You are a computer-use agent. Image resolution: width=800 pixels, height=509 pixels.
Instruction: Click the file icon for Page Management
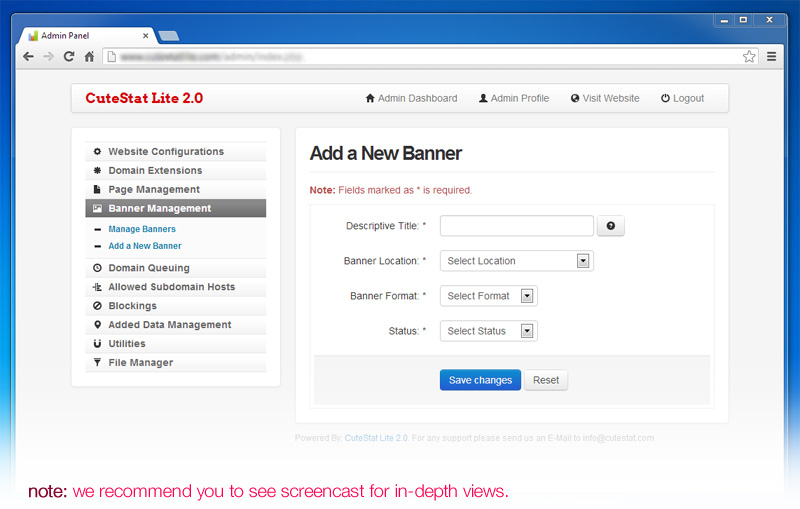click(97, 189)
